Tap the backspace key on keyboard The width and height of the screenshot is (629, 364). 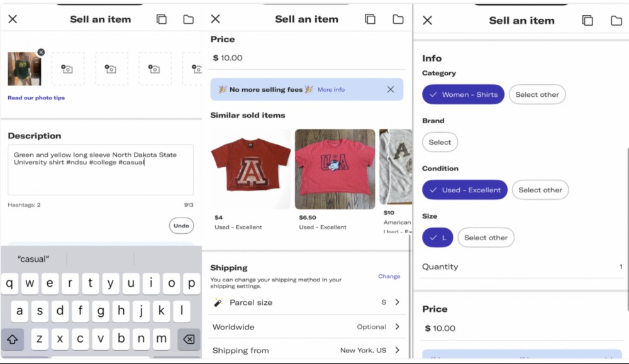pos(189,339)
